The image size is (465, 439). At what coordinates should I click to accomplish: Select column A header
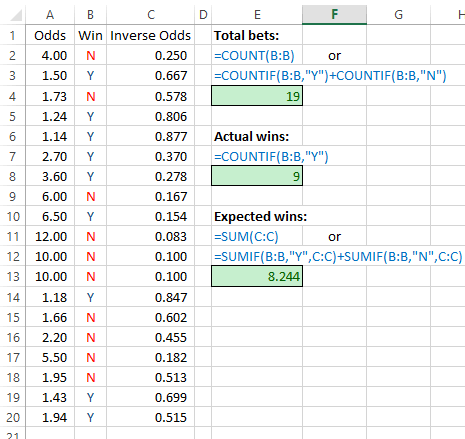point(50,15)
